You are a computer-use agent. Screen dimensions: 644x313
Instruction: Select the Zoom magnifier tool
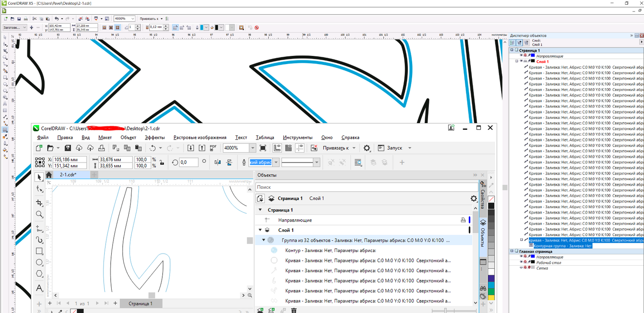click(39, 214)
